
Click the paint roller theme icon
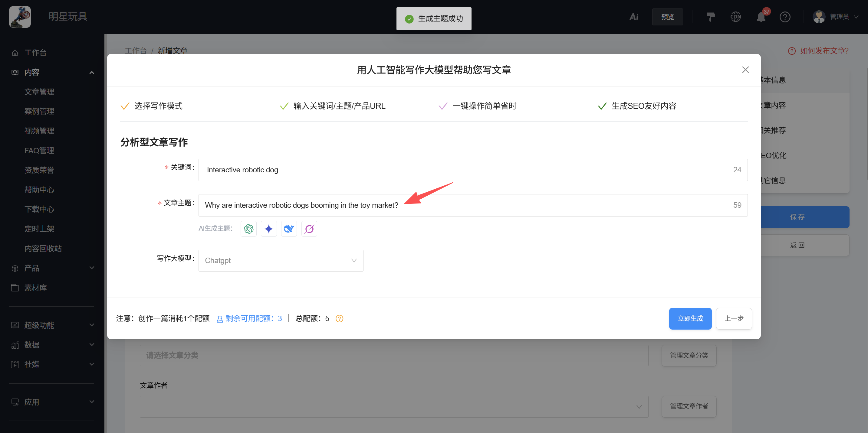[711, 17]
